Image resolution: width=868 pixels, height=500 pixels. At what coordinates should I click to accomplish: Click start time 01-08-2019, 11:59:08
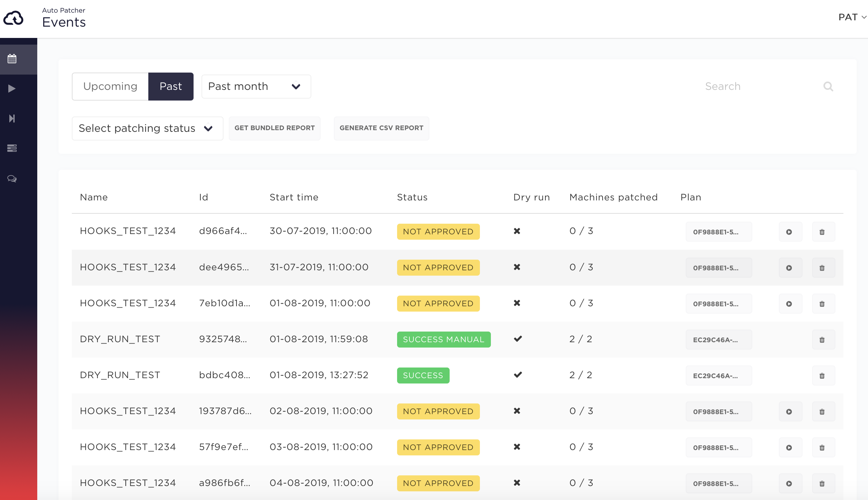(x=319, y=339)
